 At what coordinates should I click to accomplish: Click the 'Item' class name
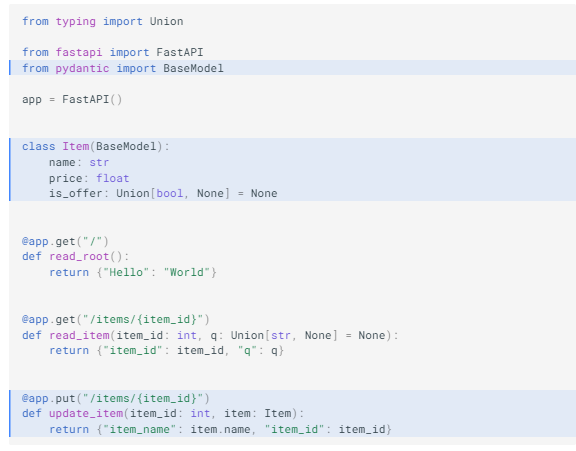[75, 147]
